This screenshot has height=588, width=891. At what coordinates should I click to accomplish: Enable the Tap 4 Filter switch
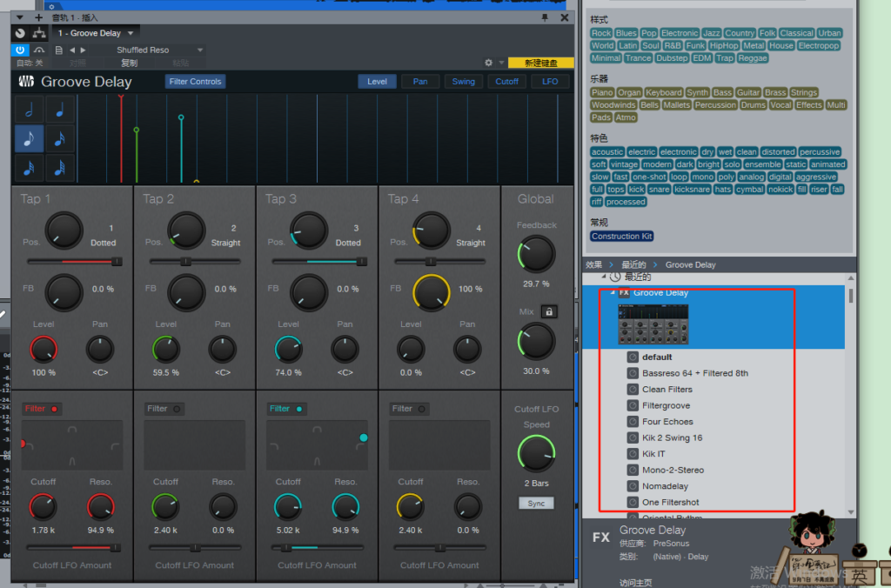(x=409, y=409)
